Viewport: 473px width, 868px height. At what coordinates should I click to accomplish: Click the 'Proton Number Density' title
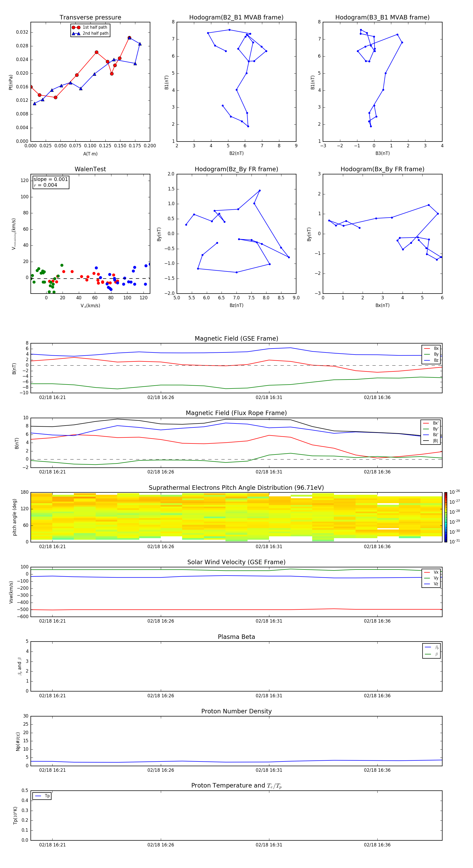coord(236,711)
